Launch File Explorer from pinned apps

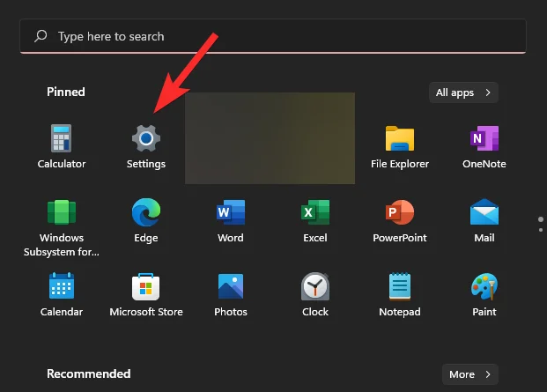[x=400, y=138]
